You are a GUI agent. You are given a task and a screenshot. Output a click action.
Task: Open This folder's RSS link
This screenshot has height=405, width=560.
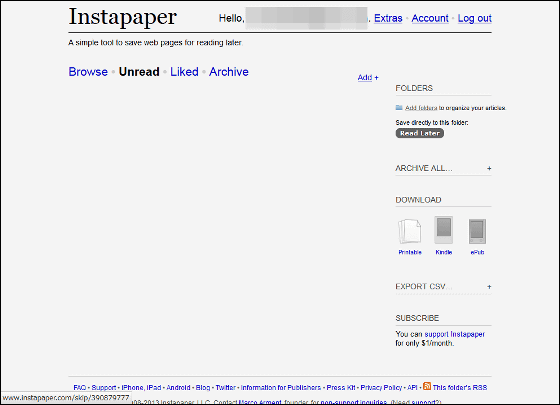(x=460, y=388)
